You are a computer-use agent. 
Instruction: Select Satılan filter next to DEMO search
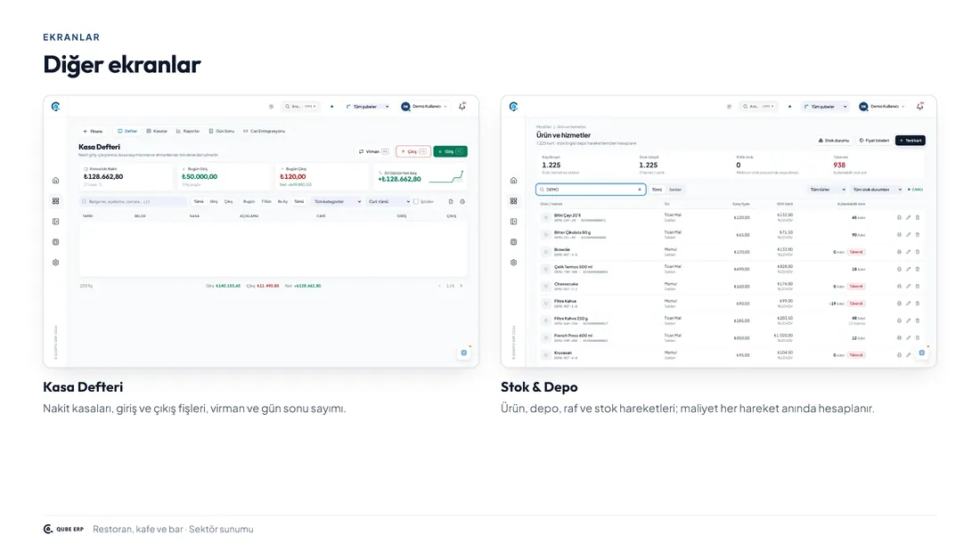(x=675, y=190)
